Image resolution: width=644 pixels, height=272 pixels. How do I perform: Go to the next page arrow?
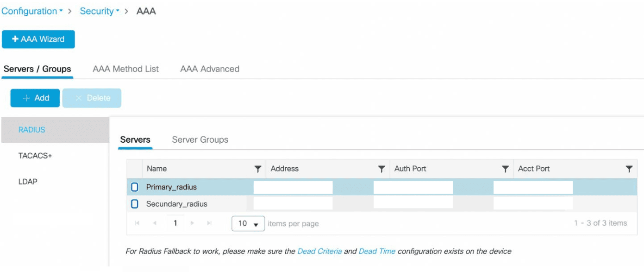pos(193,223)
